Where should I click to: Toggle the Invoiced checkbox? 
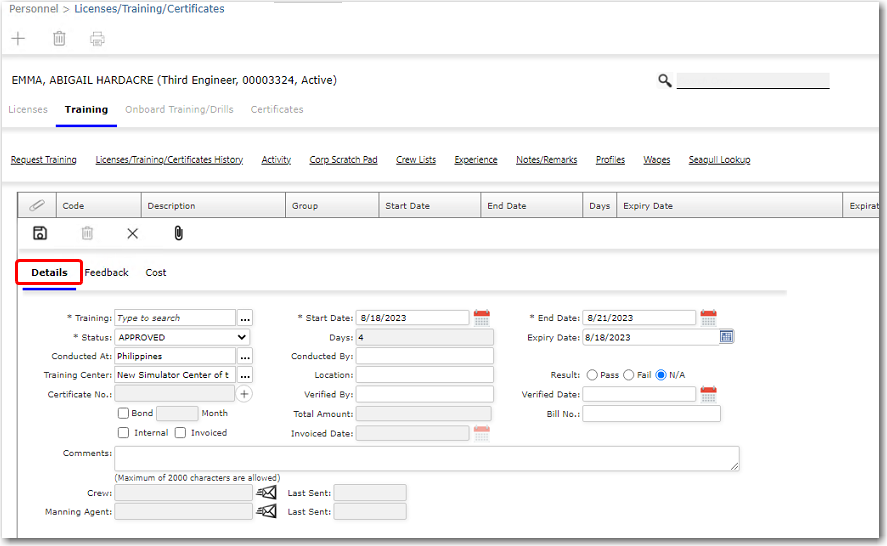(x=180, y=433)
